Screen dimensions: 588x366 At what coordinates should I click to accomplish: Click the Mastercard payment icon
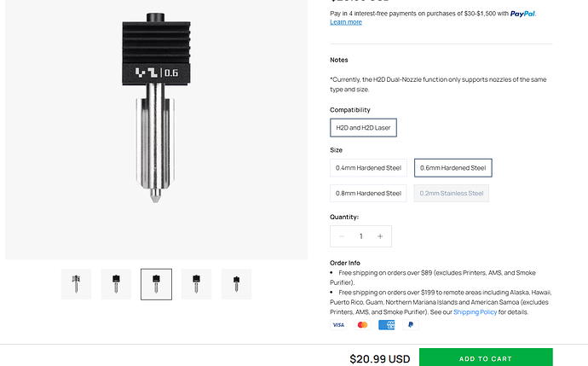point(362,325)
